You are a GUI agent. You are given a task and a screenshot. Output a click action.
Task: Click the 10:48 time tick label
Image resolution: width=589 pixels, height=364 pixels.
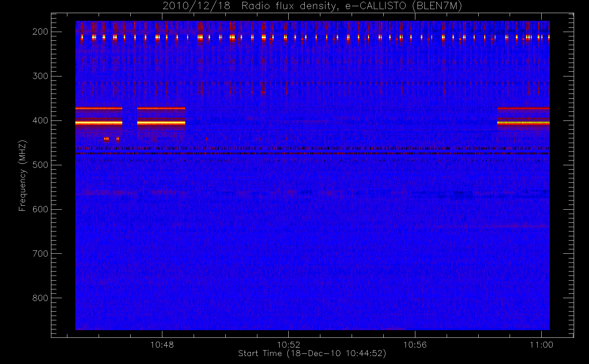point(162,345)
